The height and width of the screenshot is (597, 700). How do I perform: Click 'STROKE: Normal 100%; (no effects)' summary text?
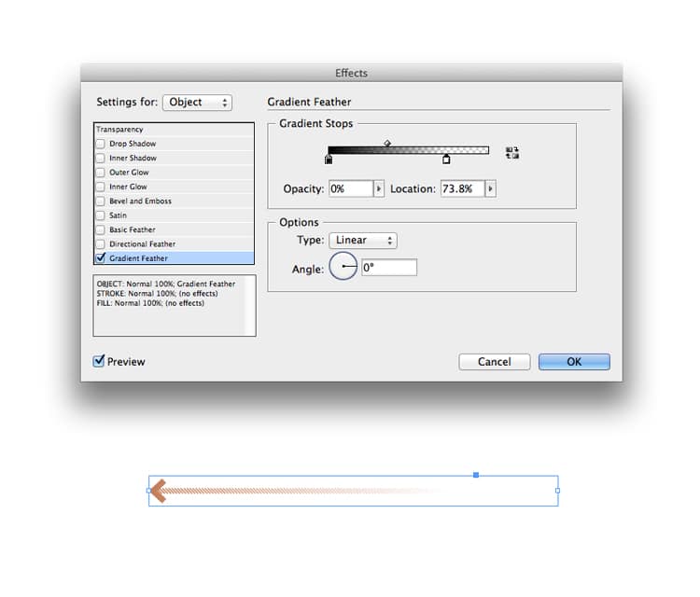click(157, 294)
